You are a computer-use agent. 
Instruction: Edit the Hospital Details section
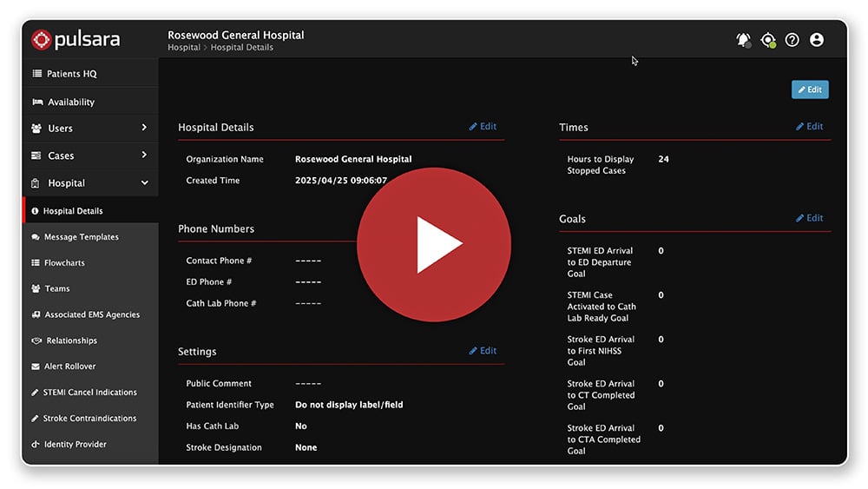click(483, 126)
